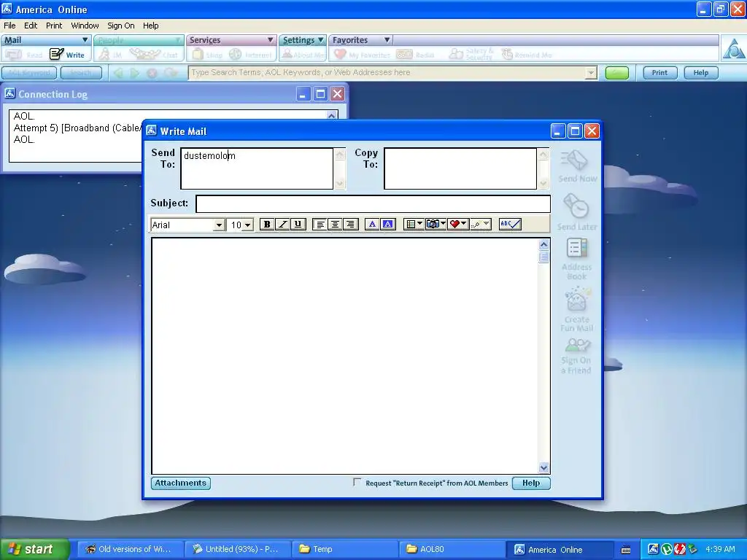Click the insert picture camera icon
This screenshot has width=747, height=560.
click(x=432, y=225)
